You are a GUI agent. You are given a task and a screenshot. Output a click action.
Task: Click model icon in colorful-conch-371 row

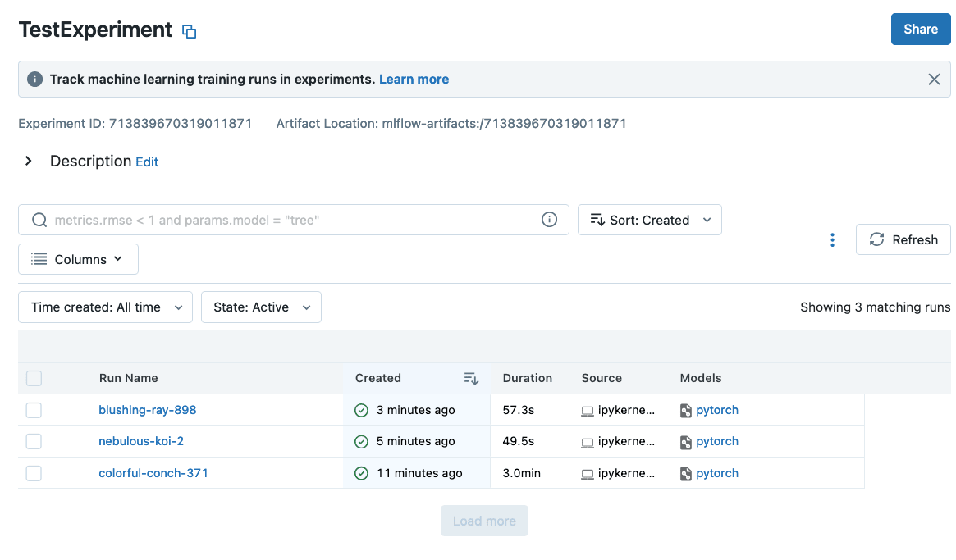coord(685,473)
